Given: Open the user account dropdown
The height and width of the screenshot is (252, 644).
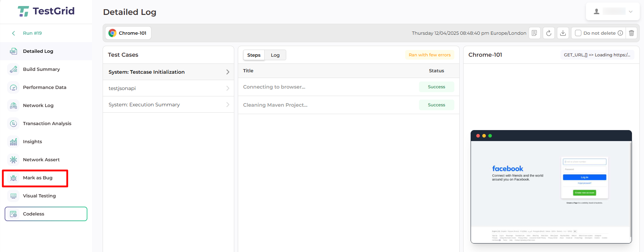Looking at the screenshot, I should (x=613, y=11).
